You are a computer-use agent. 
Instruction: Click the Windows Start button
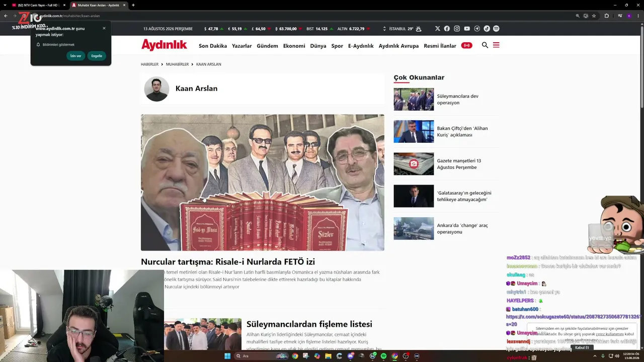click(x=227, y=356)
